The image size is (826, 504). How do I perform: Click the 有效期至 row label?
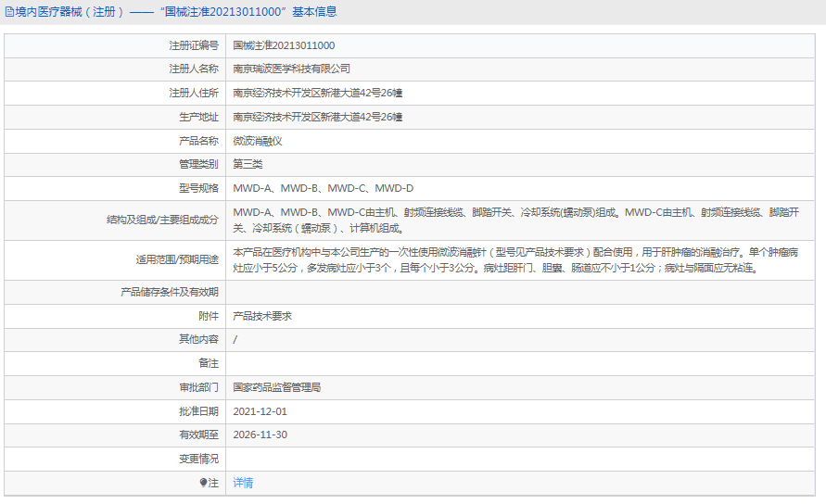[x=198, y=435]
